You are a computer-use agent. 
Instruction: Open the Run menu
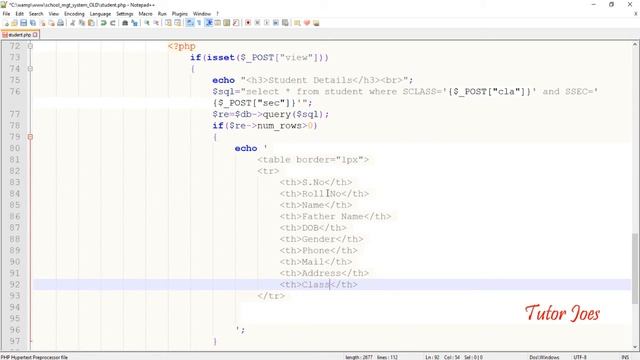tap(162, 13)
